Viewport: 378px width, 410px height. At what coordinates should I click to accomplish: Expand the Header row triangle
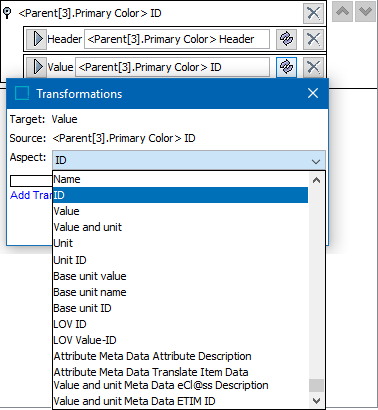pos(36,39)
